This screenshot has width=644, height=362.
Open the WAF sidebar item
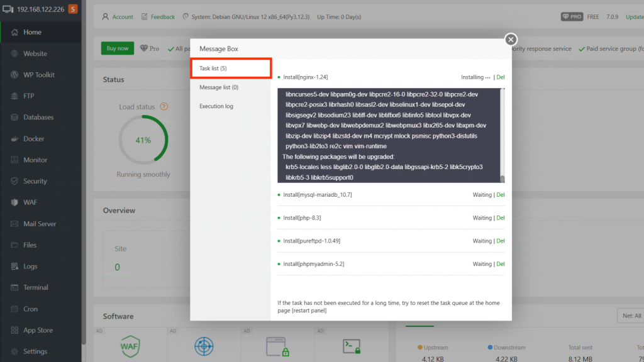(x=30, y=202)
